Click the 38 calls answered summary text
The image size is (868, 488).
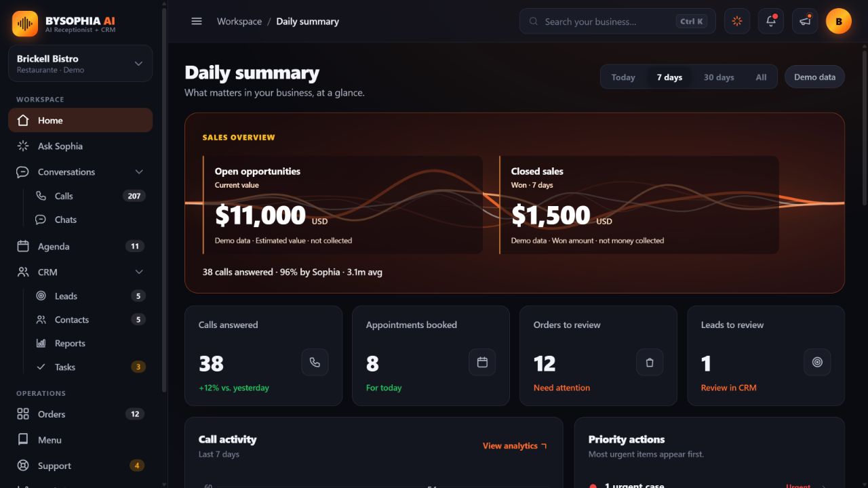[292, 272]
